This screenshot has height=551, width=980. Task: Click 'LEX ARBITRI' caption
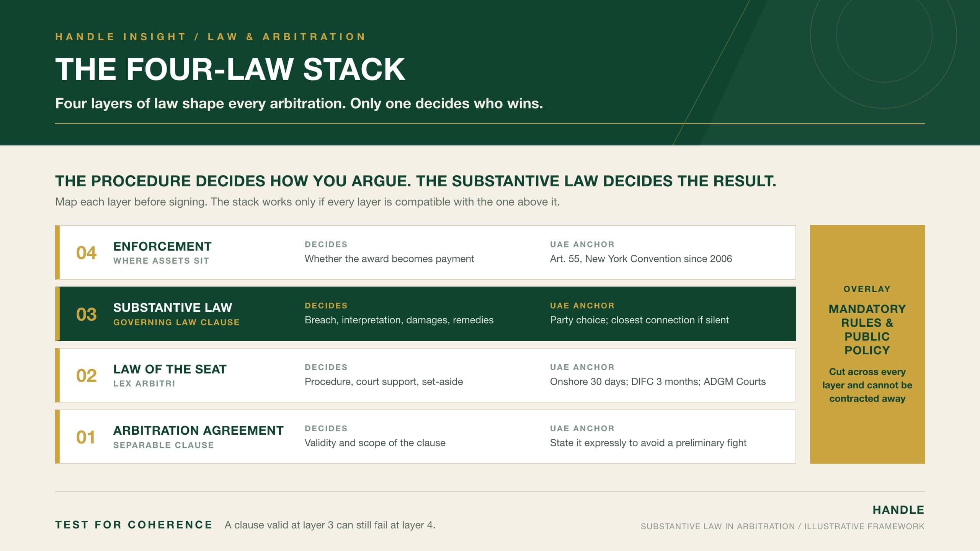[144, 383]
